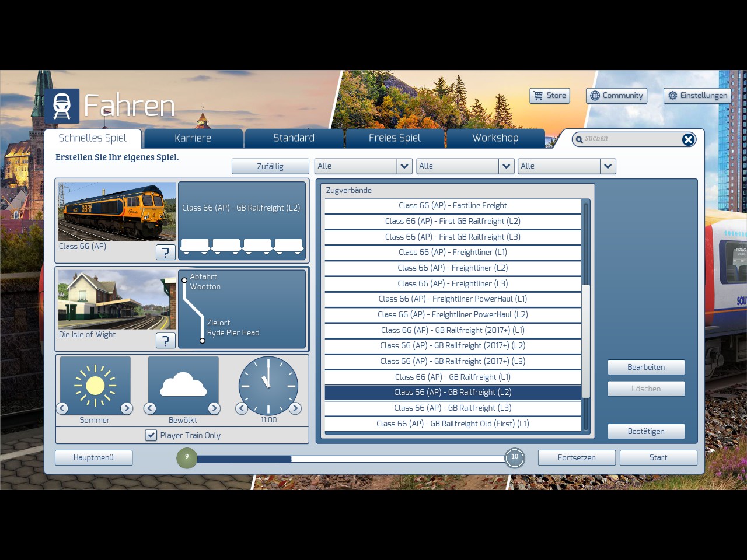Image resolution: width=747 pixels, height=560 pixels.
Task: Click the Abfahrt Wootton route marker
Action: tap(184, 281)
